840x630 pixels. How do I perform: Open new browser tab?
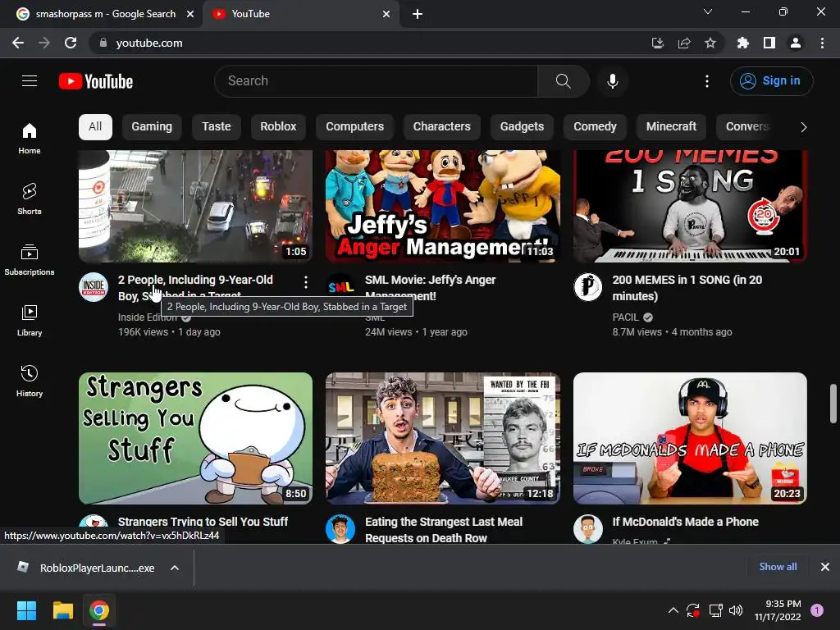pyautogui.click(x=418, y=14)
